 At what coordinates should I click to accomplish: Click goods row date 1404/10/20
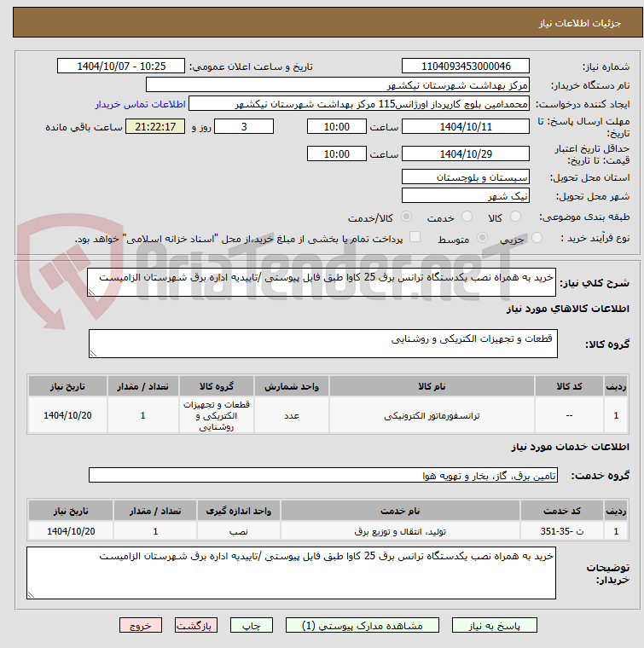[x=67, y=416]
